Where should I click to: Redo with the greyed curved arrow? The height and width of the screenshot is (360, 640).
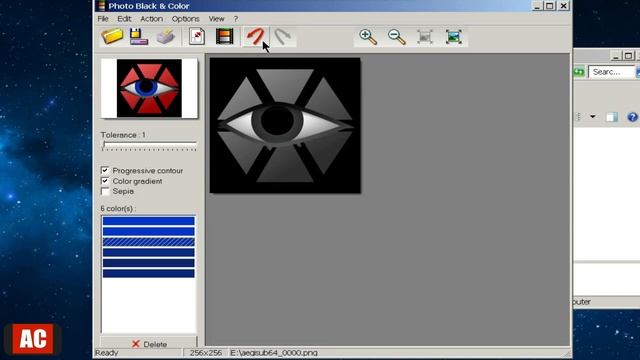[x=282, y=37]
